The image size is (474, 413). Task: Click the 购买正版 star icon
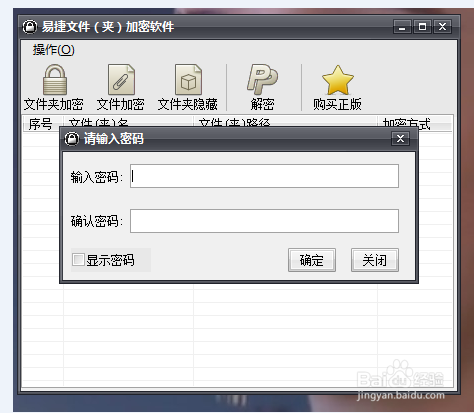(338, 80)
